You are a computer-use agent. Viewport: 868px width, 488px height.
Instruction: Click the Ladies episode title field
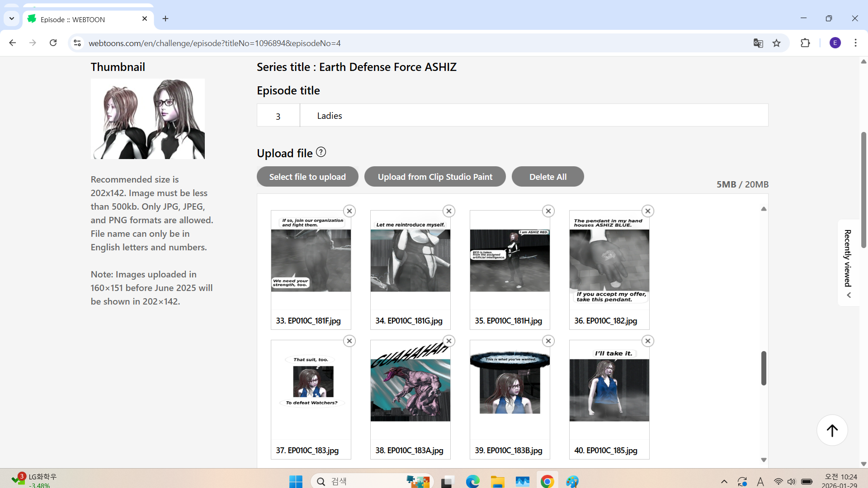[533, 116]
